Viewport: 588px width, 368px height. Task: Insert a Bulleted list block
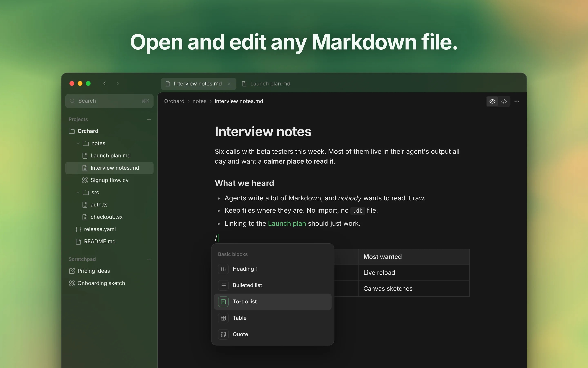tap(273, 285)
